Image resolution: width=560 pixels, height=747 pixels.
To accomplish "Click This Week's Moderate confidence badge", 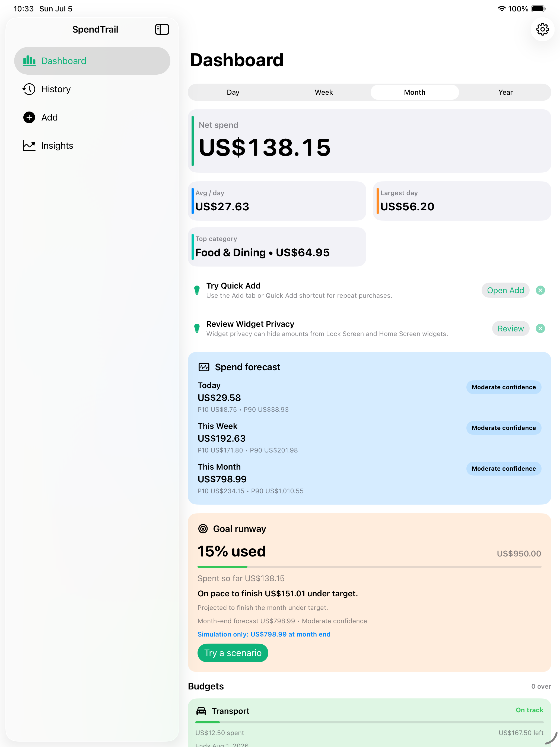I will (x=504, y=428).
